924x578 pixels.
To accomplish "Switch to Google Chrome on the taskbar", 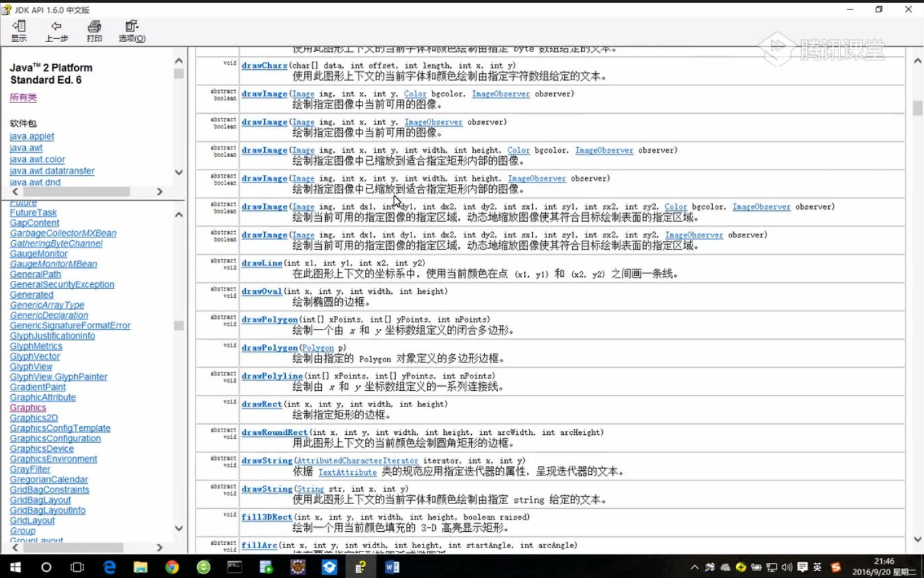I will point(172,566).
